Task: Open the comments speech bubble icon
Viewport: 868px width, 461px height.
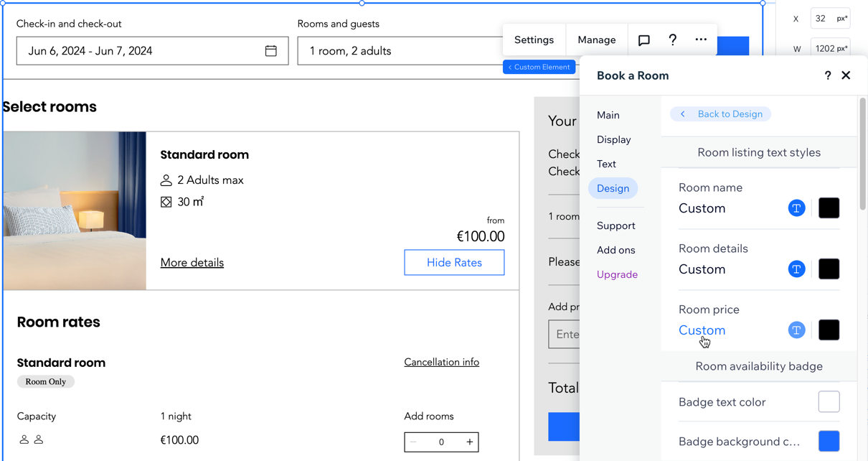Action: (644, 40)
